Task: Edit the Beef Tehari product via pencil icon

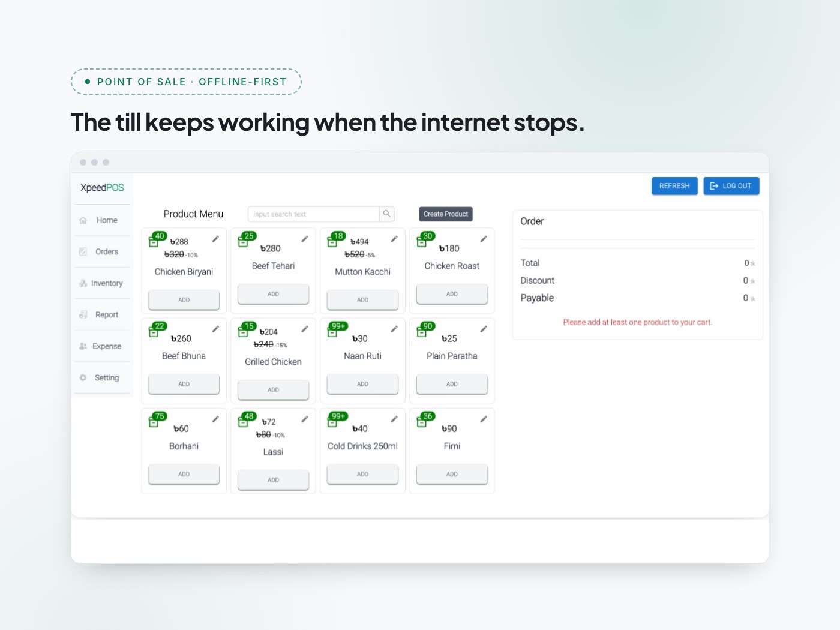Action: tap(305, 239)
